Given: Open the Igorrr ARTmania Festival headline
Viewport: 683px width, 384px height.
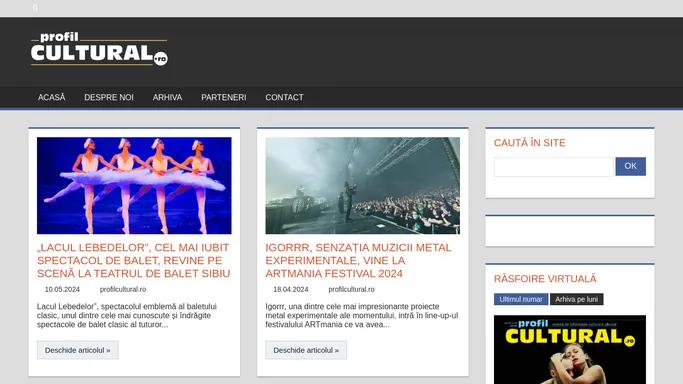Looking at the screenshot, I should [358, 260].
